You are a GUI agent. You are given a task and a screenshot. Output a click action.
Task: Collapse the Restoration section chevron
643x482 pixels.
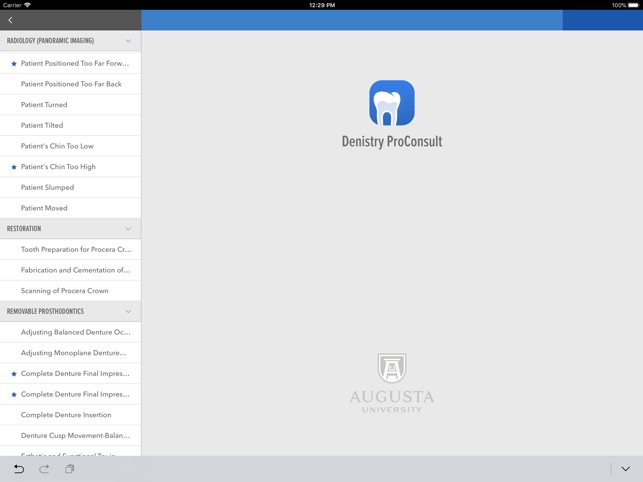pyautogui.click(x=128, y=228)
